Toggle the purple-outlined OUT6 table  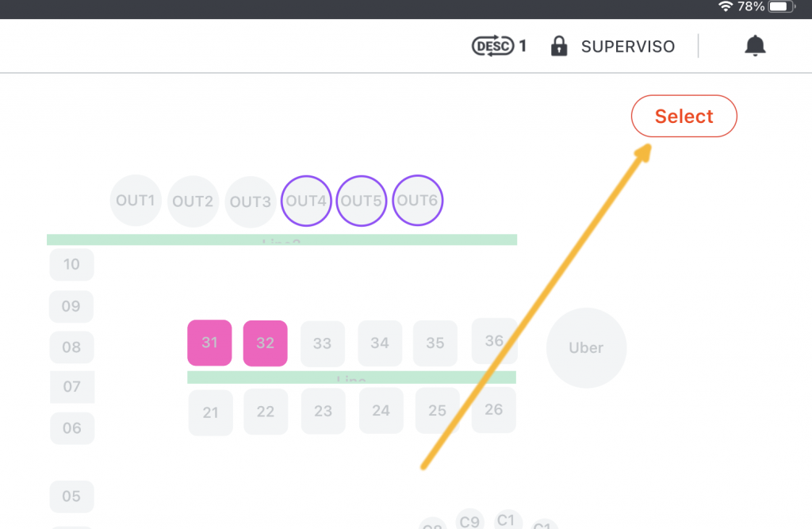[417, 200]
